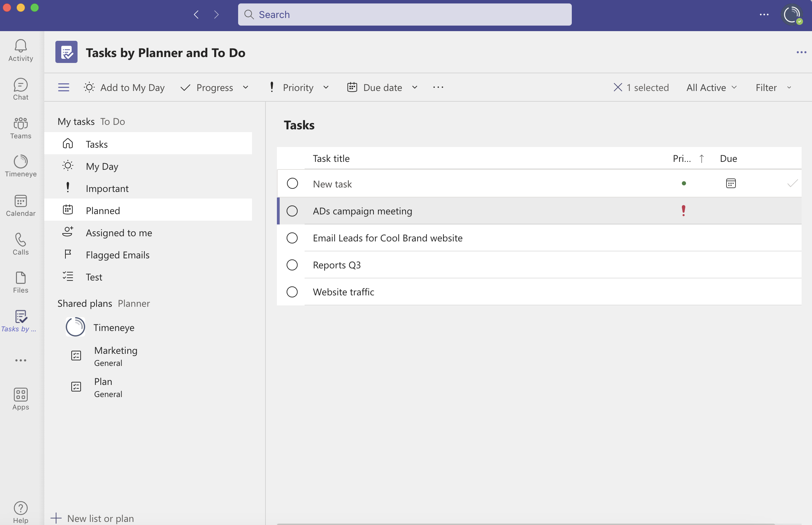The width and height of the screenshot is (812, 525).
Task: Open the My Day section
Action: [102, 166]
